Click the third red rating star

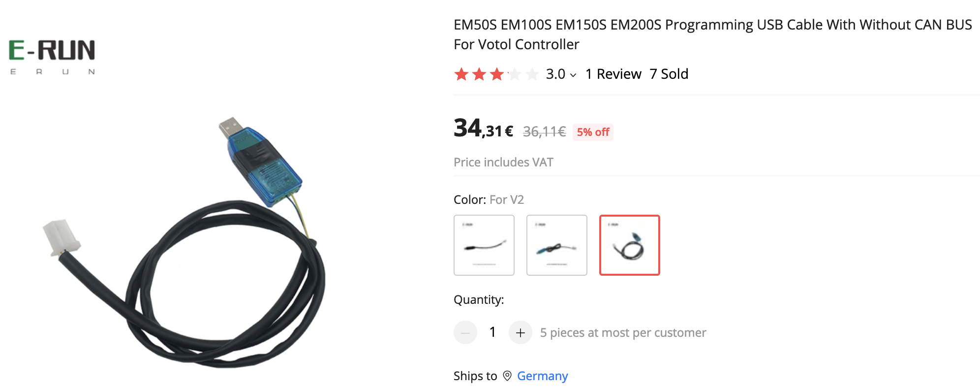point(497,74)
